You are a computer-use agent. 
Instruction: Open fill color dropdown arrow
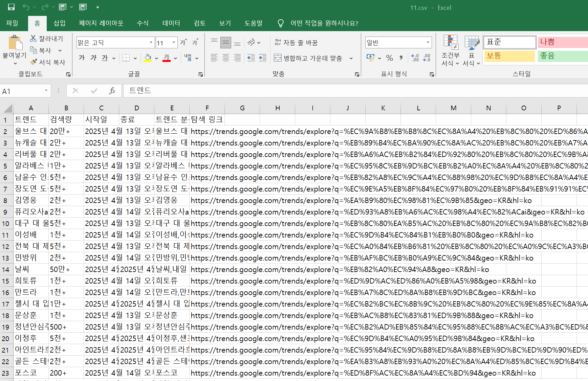[x=156, y=58]
